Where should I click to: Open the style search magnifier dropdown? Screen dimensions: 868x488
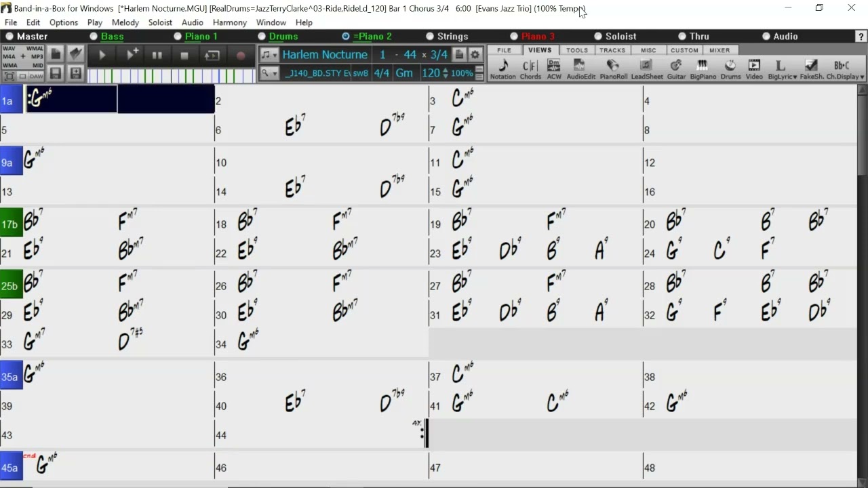coord(269,73)
